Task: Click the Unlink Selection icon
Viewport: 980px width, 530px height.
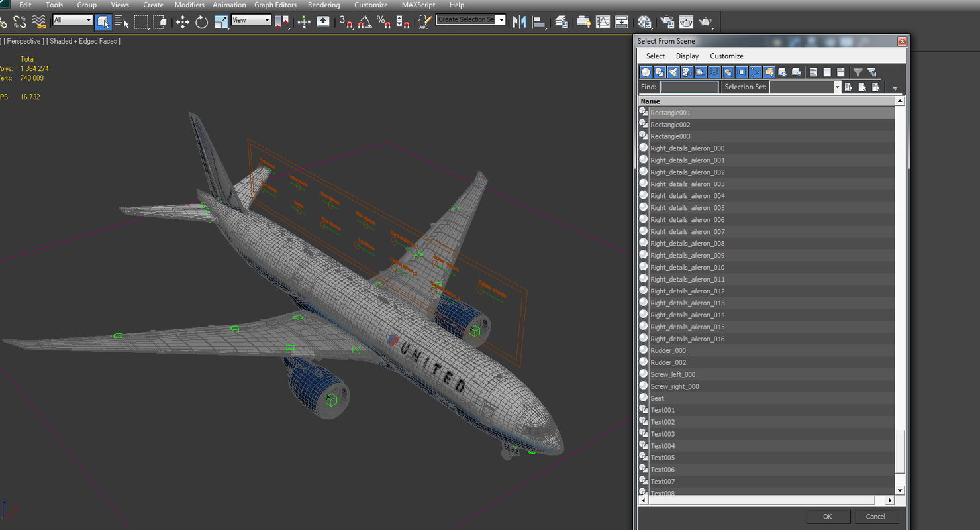Action: [x=20, y=22]
